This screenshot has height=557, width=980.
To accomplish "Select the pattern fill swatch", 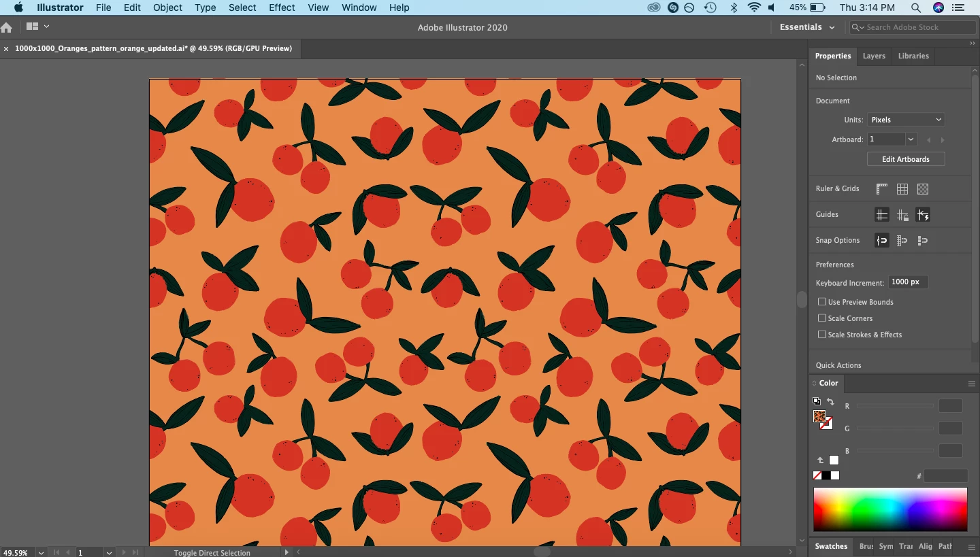I will click(x=819, y=416).
